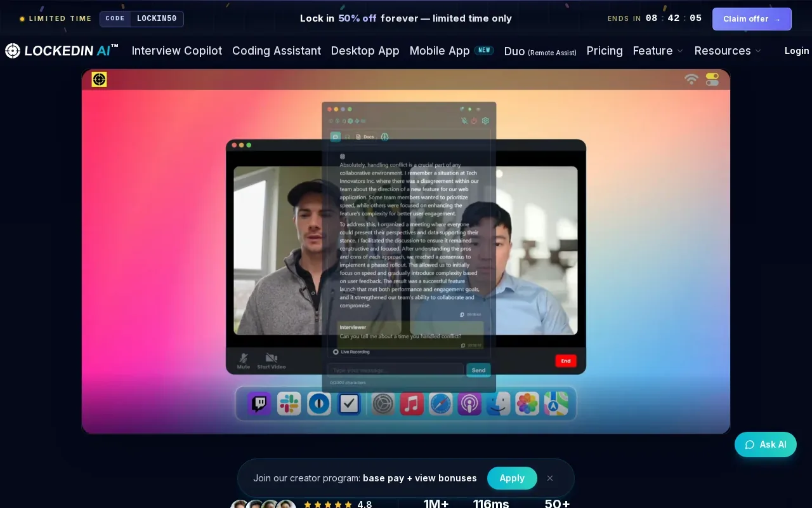Toggle the Mute microphone in the video call
The height and width of the screenshot is (508, 812).
(x=244, y=361)
